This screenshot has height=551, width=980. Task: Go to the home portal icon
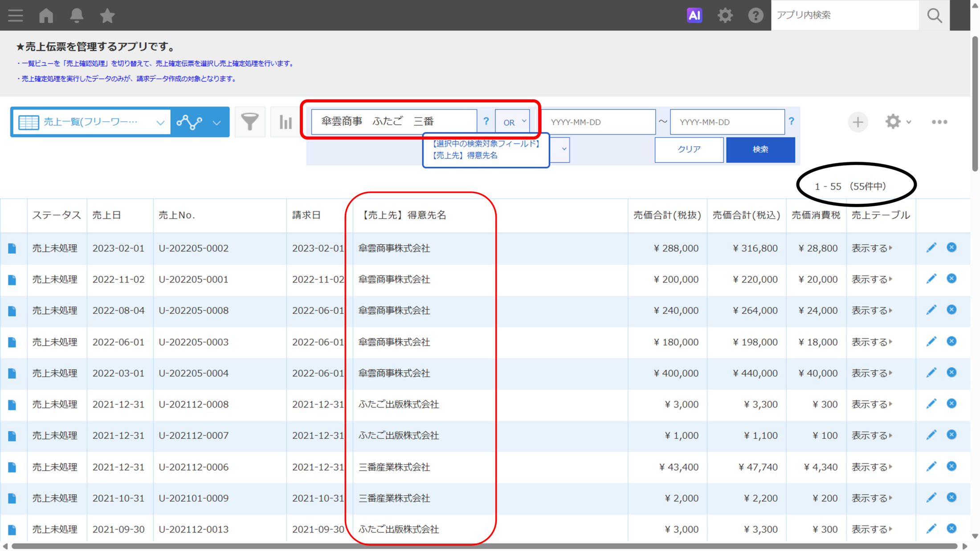[x=46, y=16]
